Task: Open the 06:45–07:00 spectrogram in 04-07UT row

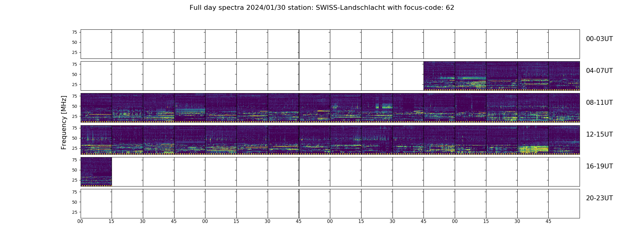Action: point(439,76)
